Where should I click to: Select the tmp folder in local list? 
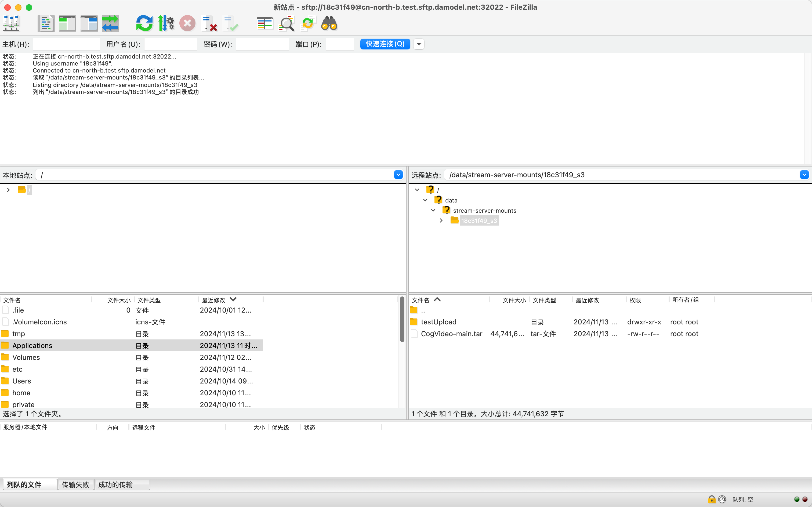(x=131, y=334)
